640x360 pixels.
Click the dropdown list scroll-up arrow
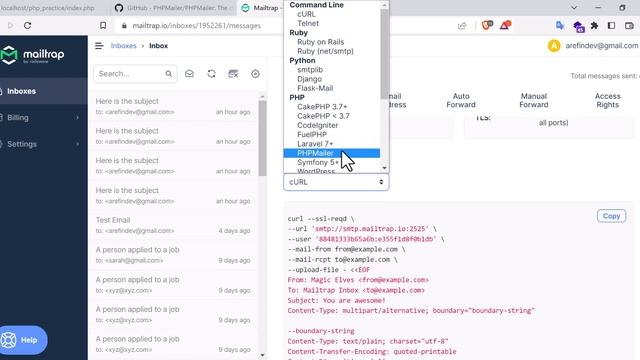(384, 5)
